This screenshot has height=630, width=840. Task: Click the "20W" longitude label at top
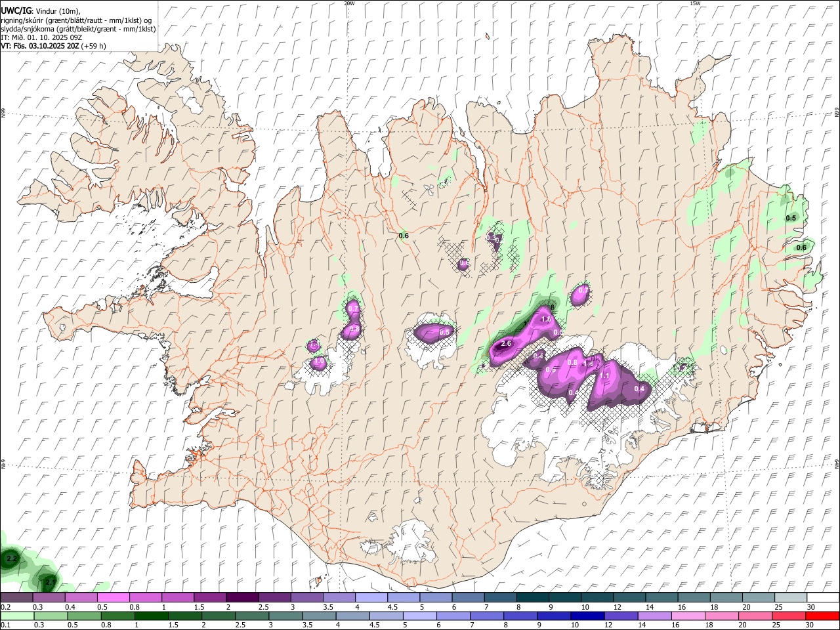point(349,3)
